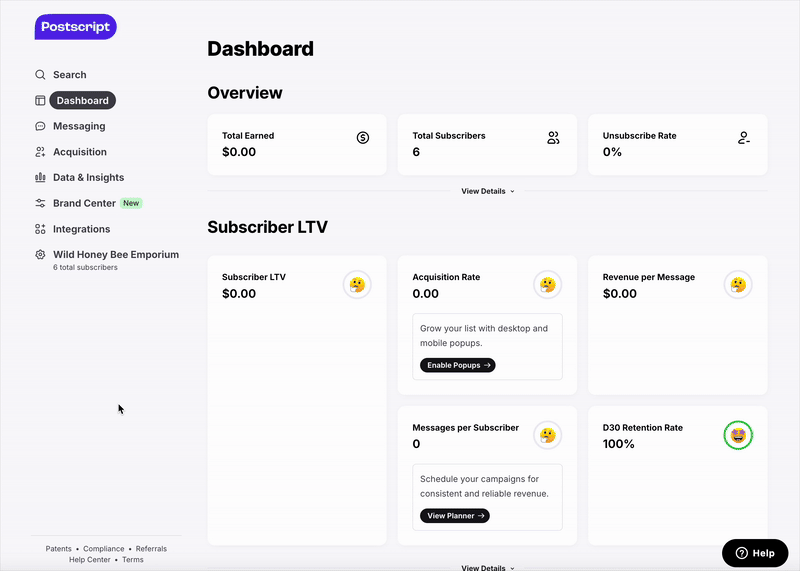Click the Search magnifier icon in sidebar
Image resolution: width=800 pixels, height=571 pixels.
pyautogui.click(x=40, y=75)
